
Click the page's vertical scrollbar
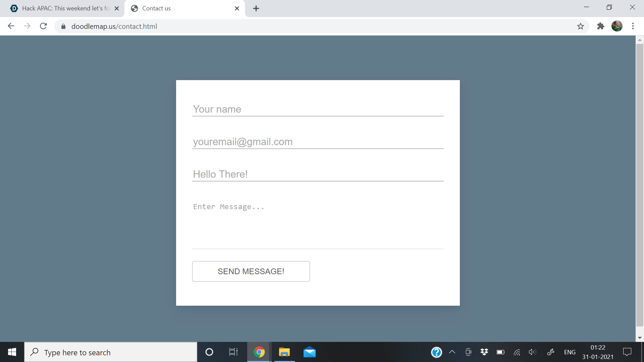click(x=640, y=184)
